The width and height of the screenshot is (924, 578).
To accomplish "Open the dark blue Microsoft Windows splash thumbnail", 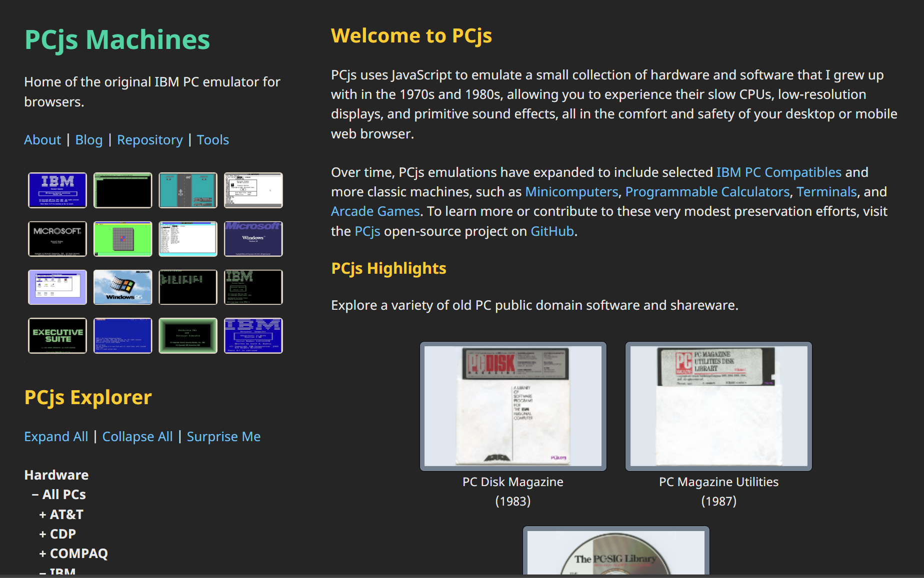I will 253,239.
